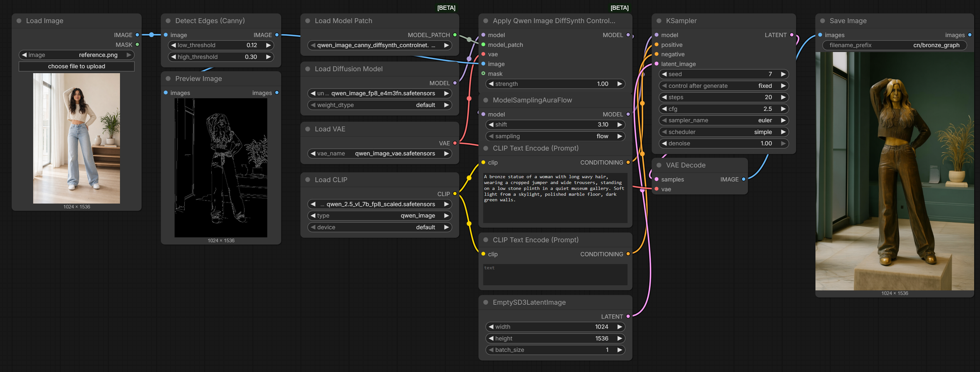Click the Load CLIP CLIP output socket
Viewport: 980px width, 372px height.
455,194
